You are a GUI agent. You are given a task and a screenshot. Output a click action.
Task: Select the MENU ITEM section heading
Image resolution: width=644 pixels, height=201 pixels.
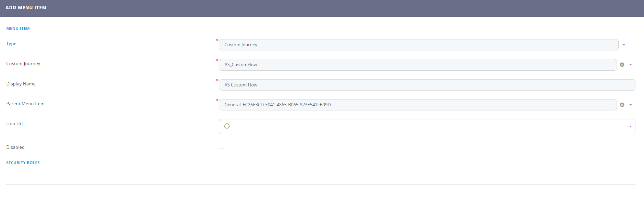[18, 29]
